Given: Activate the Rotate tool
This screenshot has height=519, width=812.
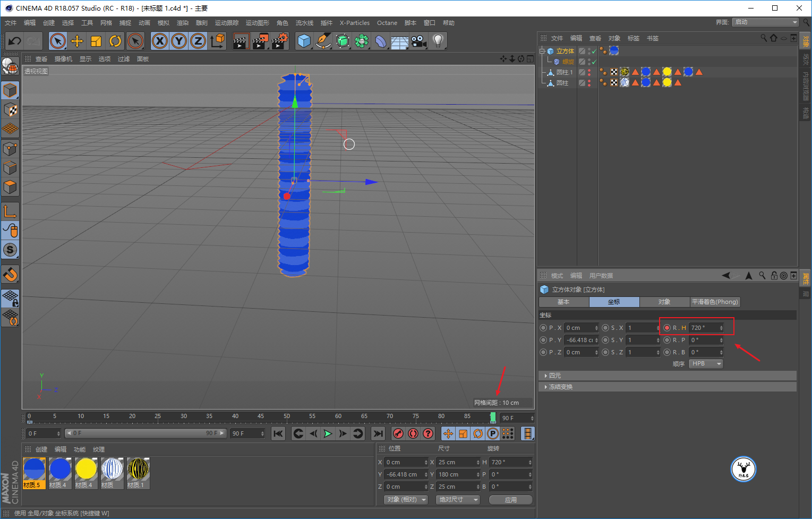Looking at the screenshot, I should point(115,41).
